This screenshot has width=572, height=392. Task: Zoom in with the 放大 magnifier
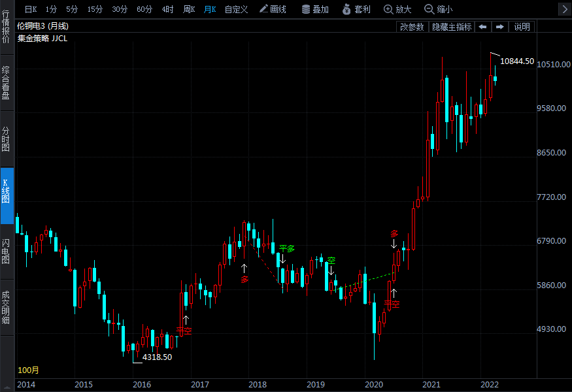coord(397,10)
